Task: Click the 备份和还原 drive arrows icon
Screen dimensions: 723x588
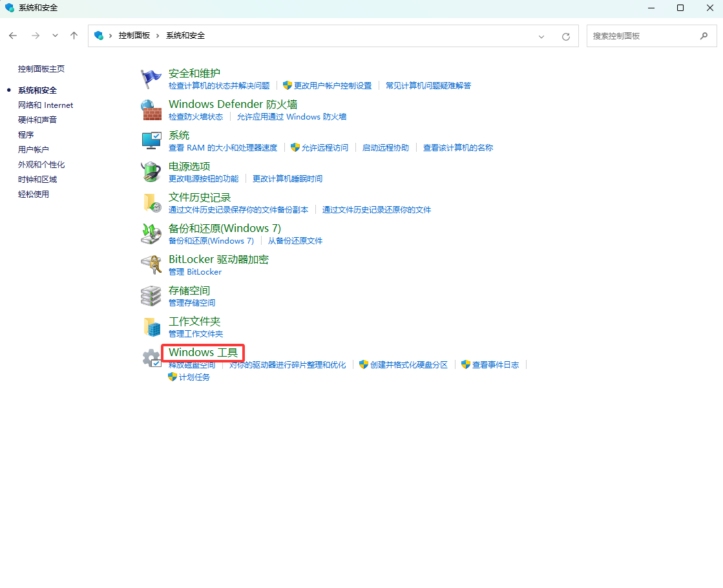Action: point(151,234)
